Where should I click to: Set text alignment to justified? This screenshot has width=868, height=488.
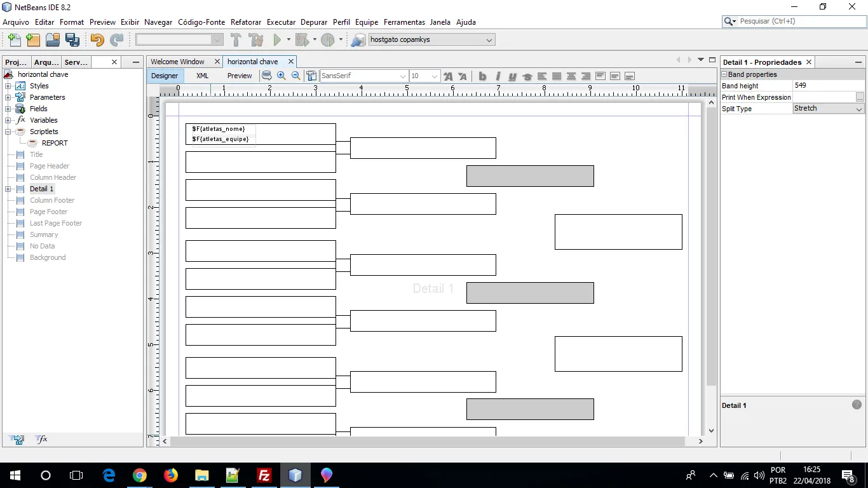pyautogui.click(x=557, y=76)
